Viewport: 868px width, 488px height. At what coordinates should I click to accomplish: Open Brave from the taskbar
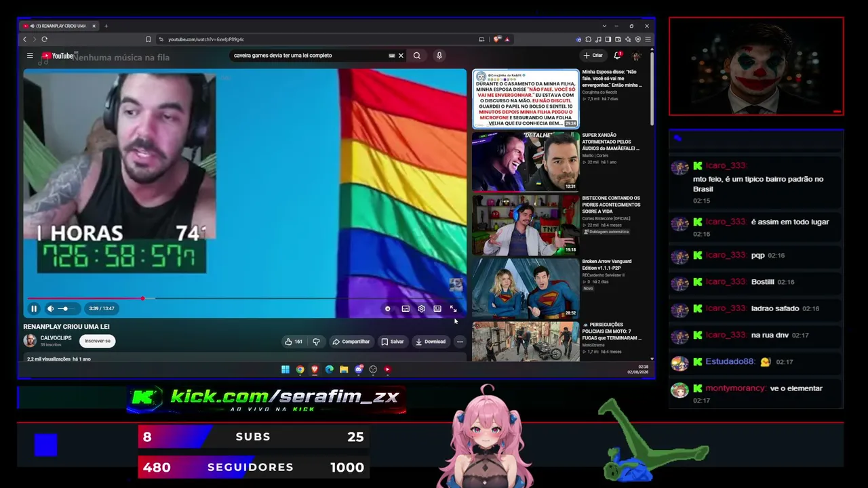(x=315, y=369)
